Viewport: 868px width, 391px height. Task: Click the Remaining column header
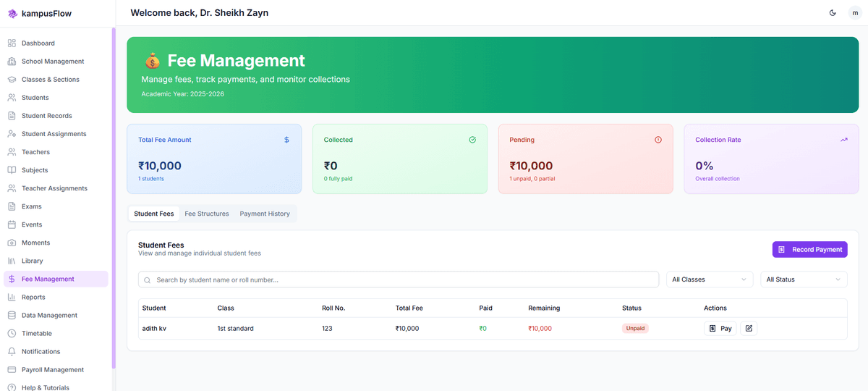pyautogui.click(x=544, y=308)
